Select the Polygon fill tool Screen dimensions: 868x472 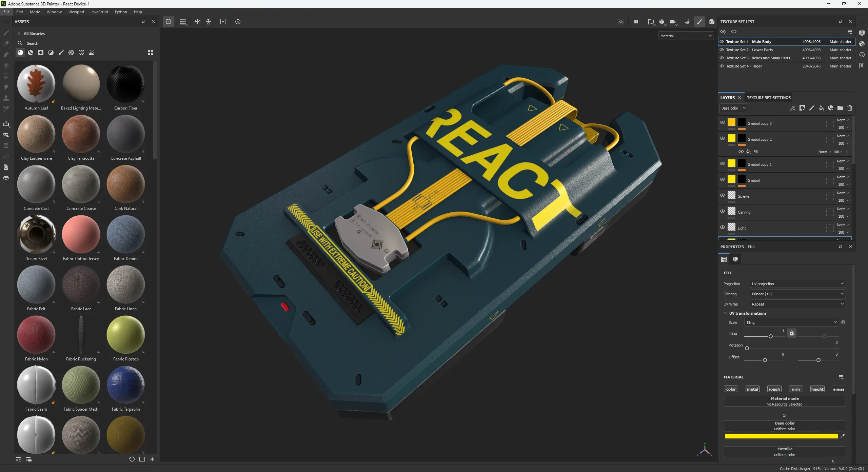pyautogui.click(x=6, y=76)
